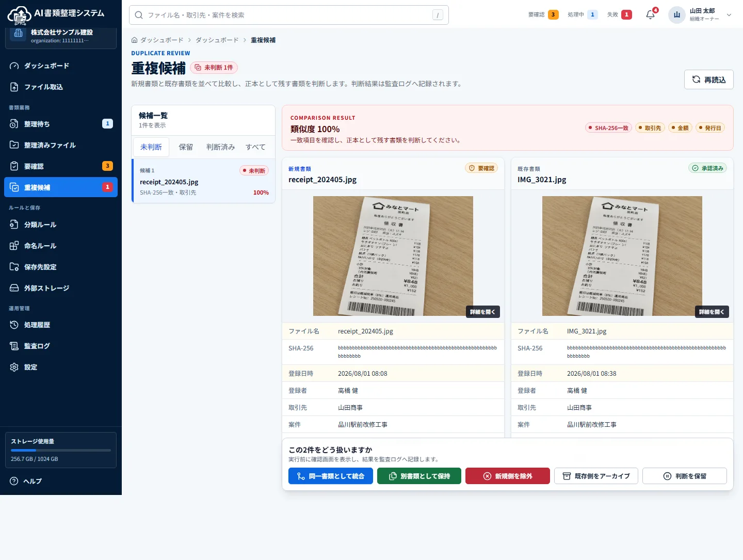Viewport: 743px width, 560px height.
Task: Click the SHA-256一致 match tag
Action: point(608,128)
